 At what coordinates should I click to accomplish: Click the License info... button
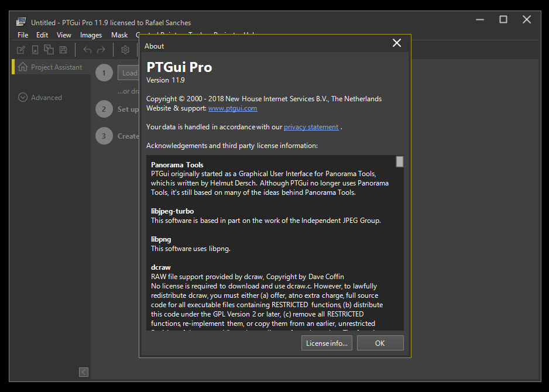tap(327, 343)
